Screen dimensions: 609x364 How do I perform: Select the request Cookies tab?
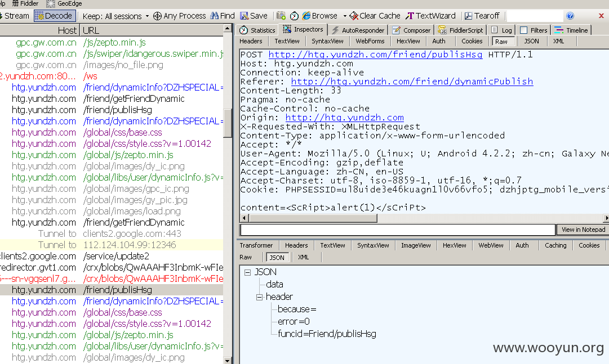472,41
